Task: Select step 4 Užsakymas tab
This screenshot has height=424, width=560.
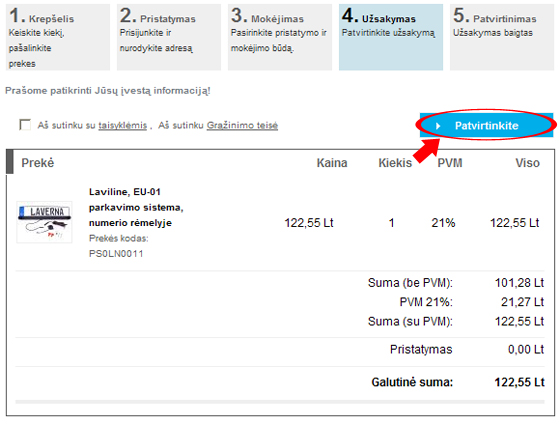Action: click(391, 37)
